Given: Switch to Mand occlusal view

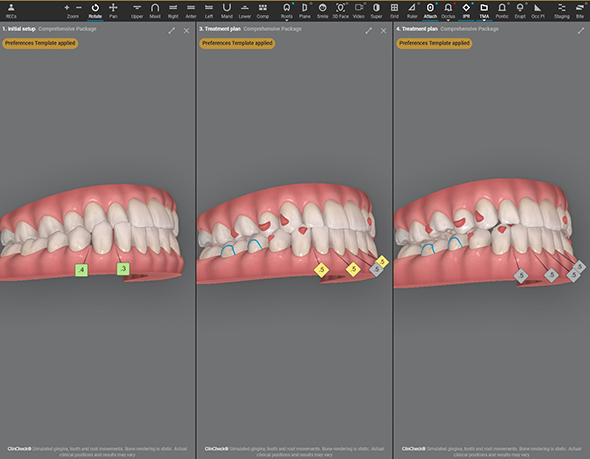Looking at the screenshot, I should 227,11.
